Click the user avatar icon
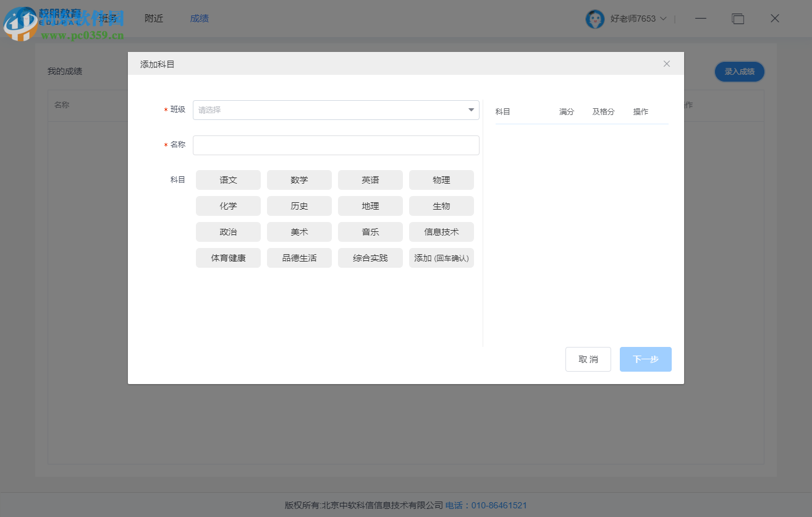 594,19
